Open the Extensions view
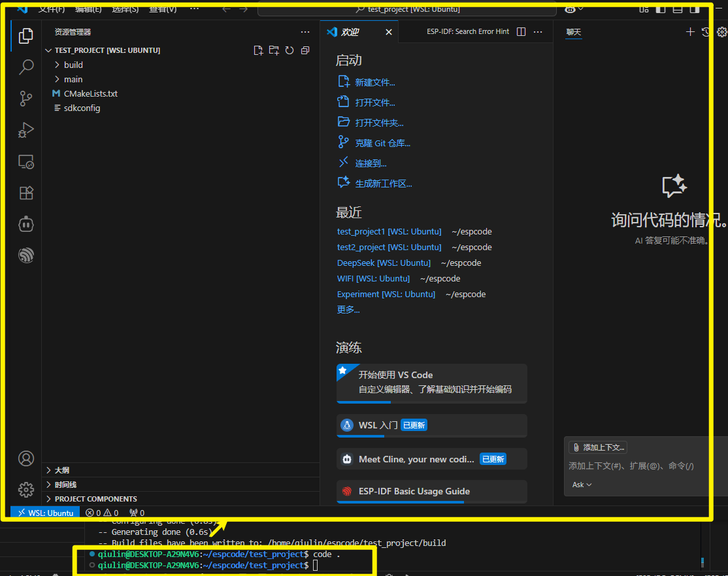Viewport: 728px width, 576px height. [x=26, y=193]
